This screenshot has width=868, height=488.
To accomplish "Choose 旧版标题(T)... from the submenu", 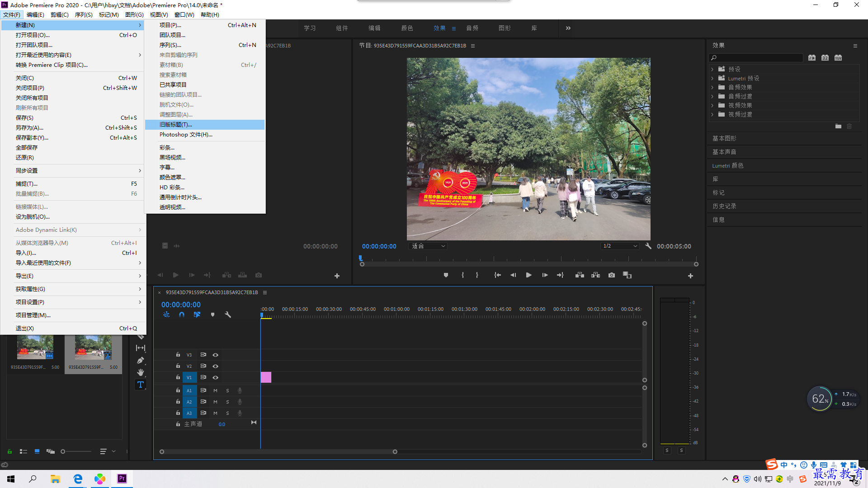I will pyautogui.click(x=205, y=125).
